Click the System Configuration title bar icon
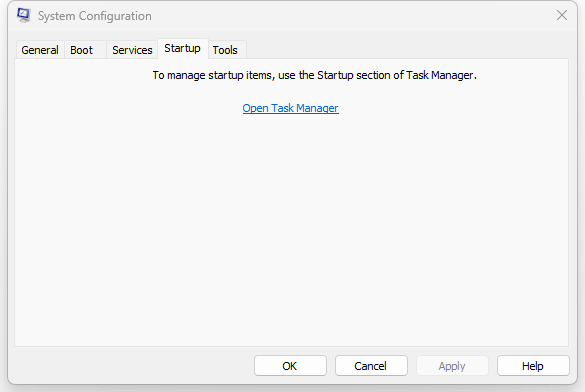The width and height of the screenshot is (585, 392). 24,15
